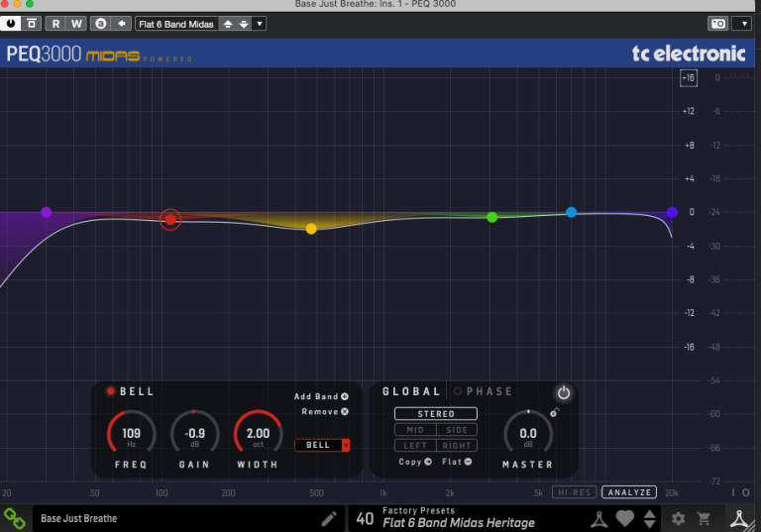This screenshot has width=761, height=532.
Task: Favorite the preset with the heart icon
Action: (625, 518)
